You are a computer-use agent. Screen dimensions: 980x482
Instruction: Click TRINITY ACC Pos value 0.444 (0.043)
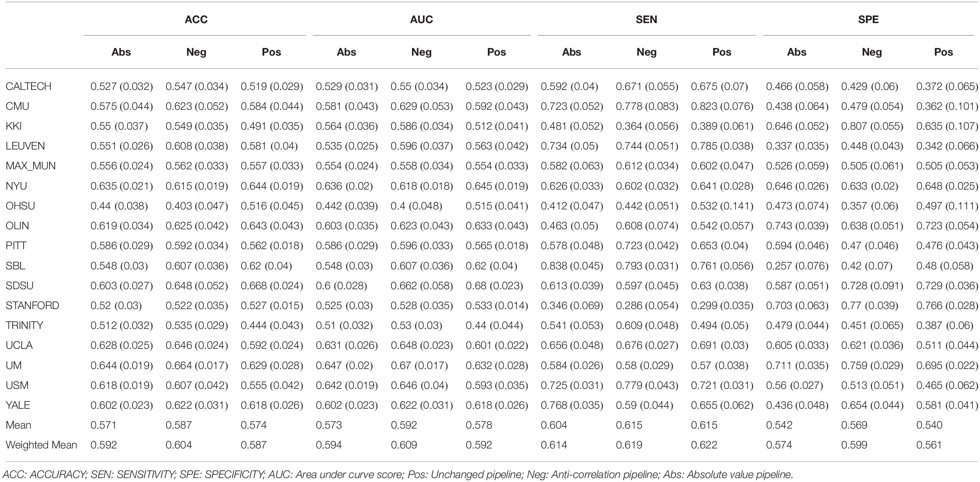click(x=272, y=325)
